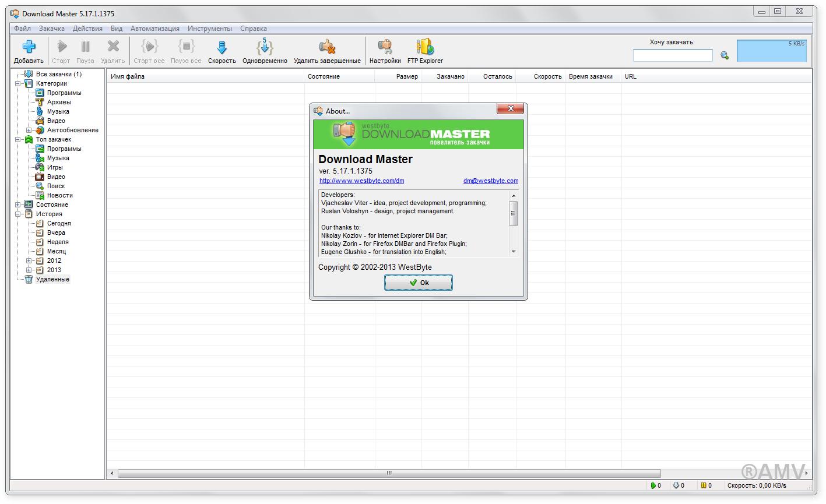826x504 pixels.
Task: Open Настройки settings toolbar icon
Action: [385, 47]
